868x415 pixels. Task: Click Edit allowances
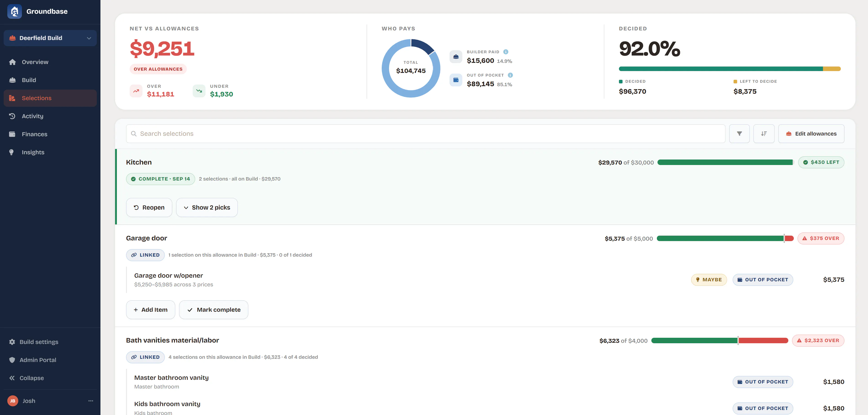coord(811,134)
